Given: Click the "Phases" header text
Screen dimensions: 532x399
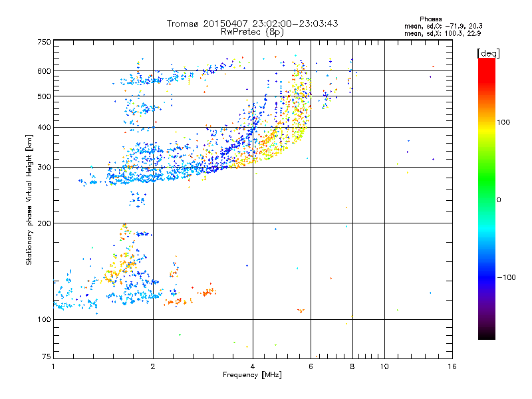Looking at the screenshot, I should 430,19.
